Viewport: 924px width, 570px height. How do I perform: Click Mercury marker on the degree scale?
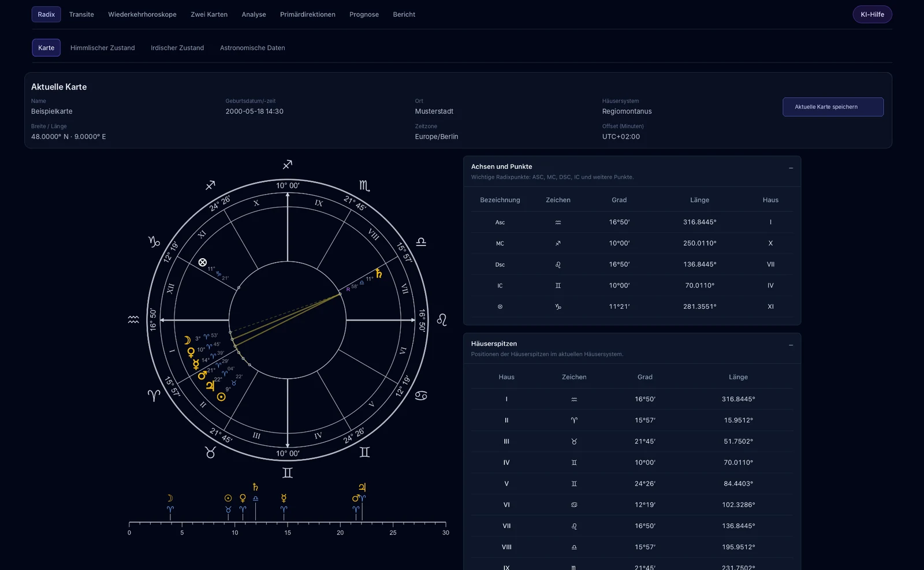[284, 498]
